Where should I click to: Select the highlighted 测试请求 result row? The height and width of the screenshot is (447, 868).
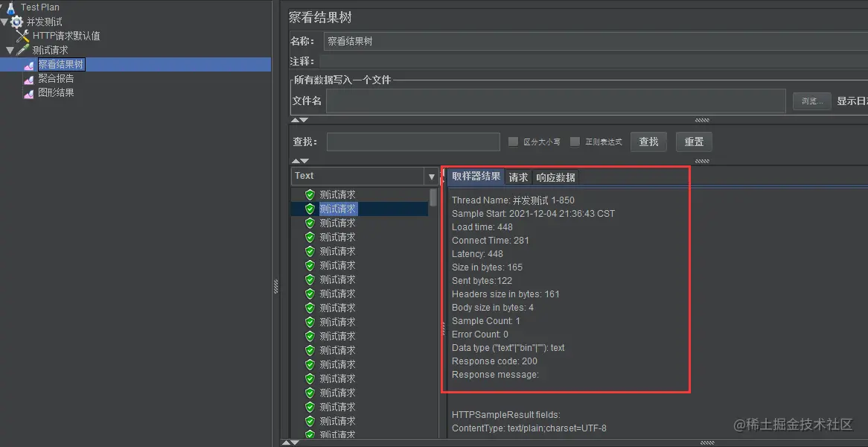click(x=360, y=209)
